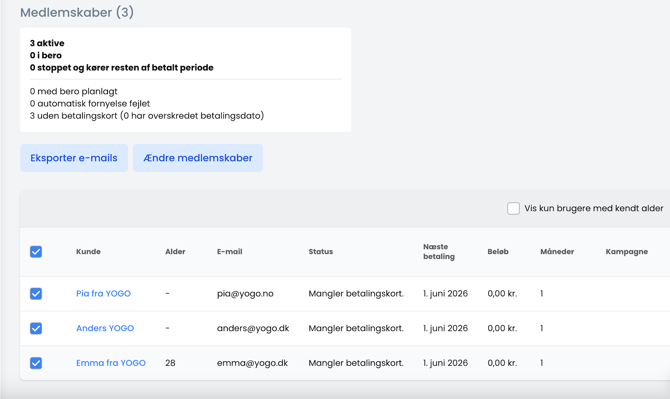Click 0,00 kr. amount in Anders' row
Viewport: 670px width, 399px height.
pyautogui.click(x=502, y=328)
